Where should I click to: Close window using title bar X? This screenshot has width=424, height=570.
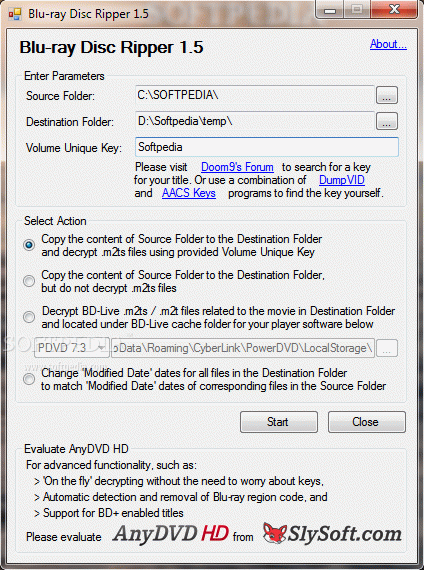pyautogui.click(x=394, y=9)
